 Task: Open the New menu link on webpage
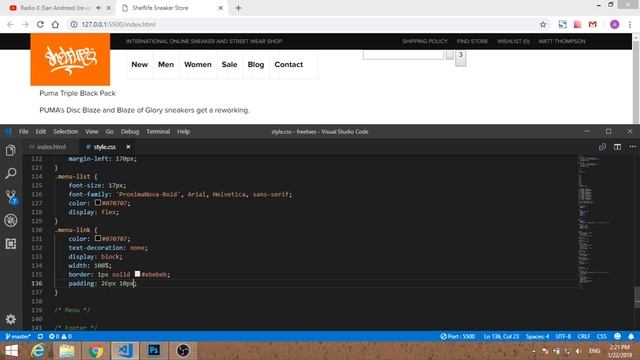point(140,64)
